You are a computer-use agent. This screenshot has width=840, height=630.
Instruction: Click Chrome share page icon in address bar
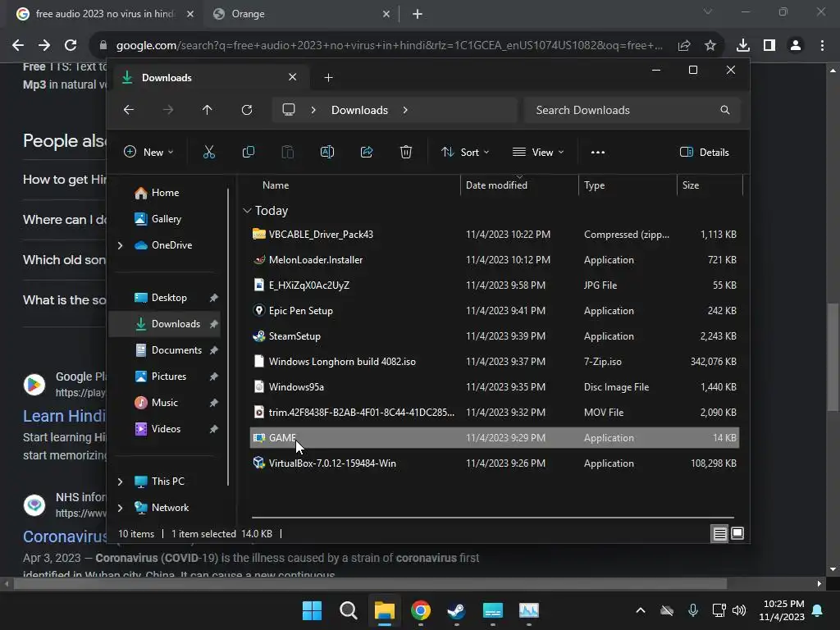point(684,46)
